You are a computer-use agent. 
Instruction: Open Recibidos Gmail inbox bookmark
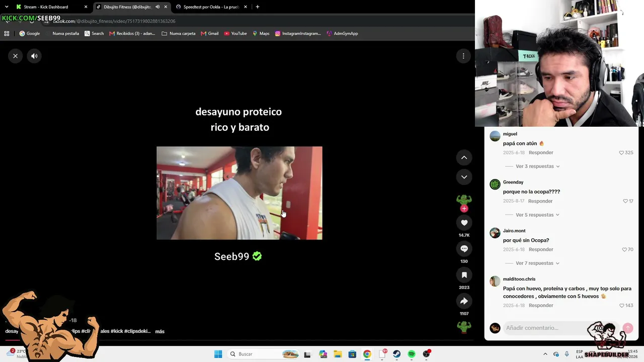tap(132, 34)
